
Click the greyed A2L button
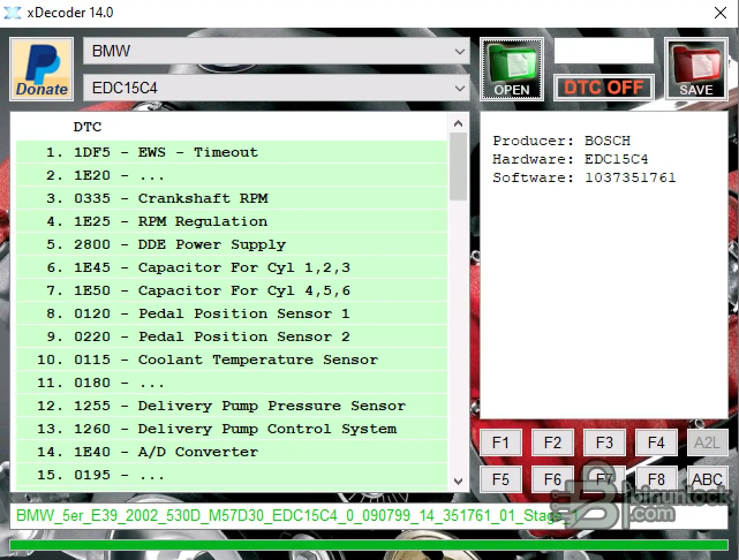tap(707, 443)
